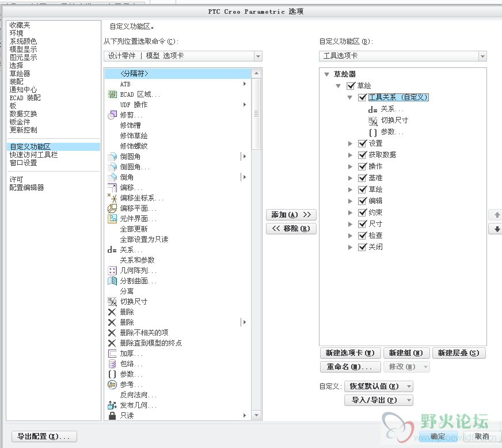Move selected item down with arrow button
This screenshot has width=502, height=448.
497,229
